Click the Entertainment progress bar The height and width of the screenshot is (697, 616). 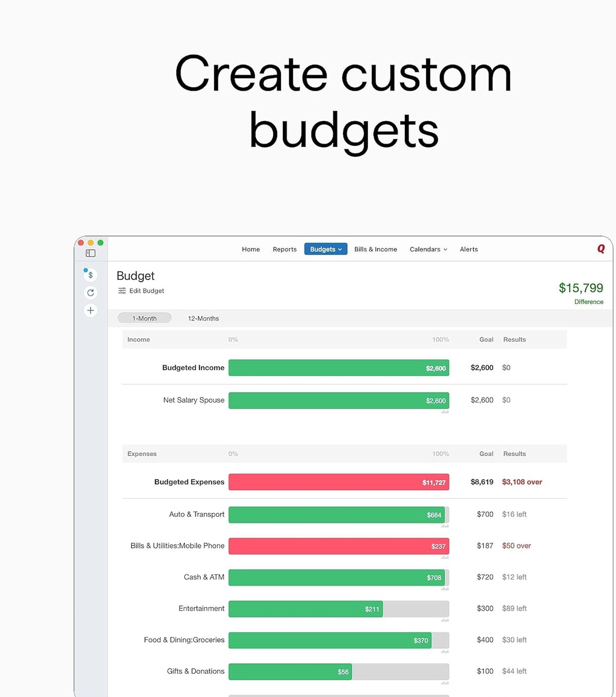pos(339,609)
